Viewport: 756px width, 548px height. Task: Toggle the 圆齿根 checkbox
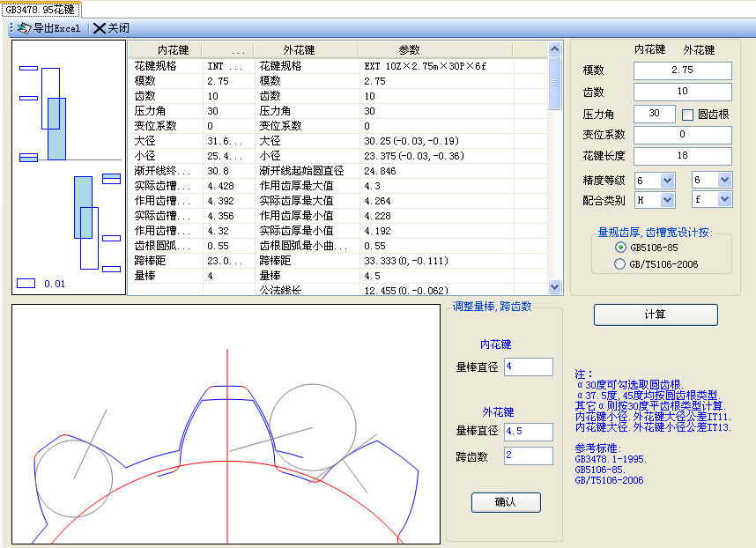[x=687, y=115]
